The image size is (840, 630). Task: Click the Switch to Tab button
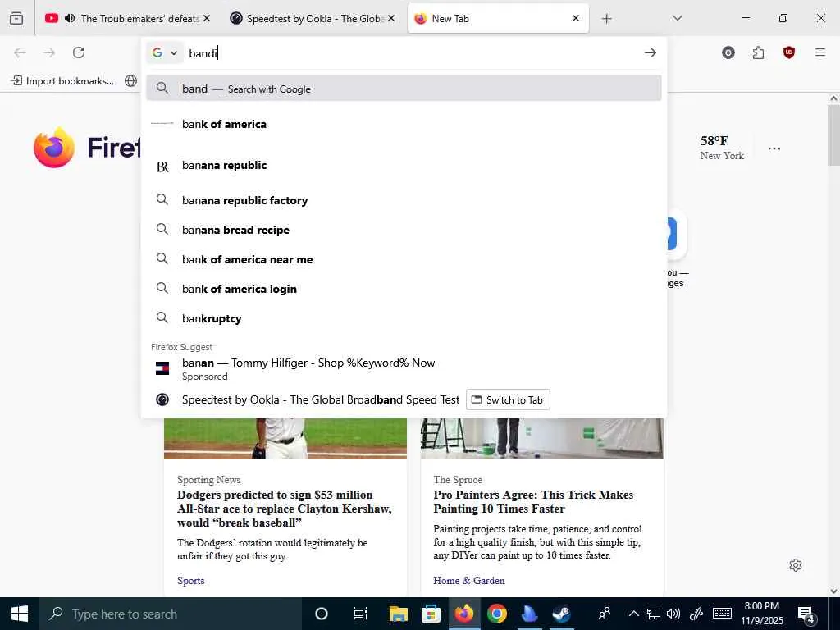click(x=508, y=399)
